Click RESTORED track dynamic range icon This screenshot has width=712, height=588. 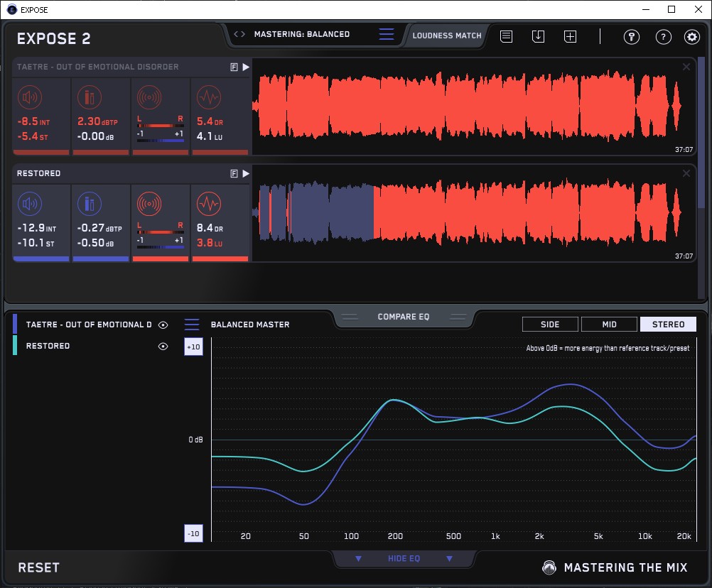pos(209,204)
